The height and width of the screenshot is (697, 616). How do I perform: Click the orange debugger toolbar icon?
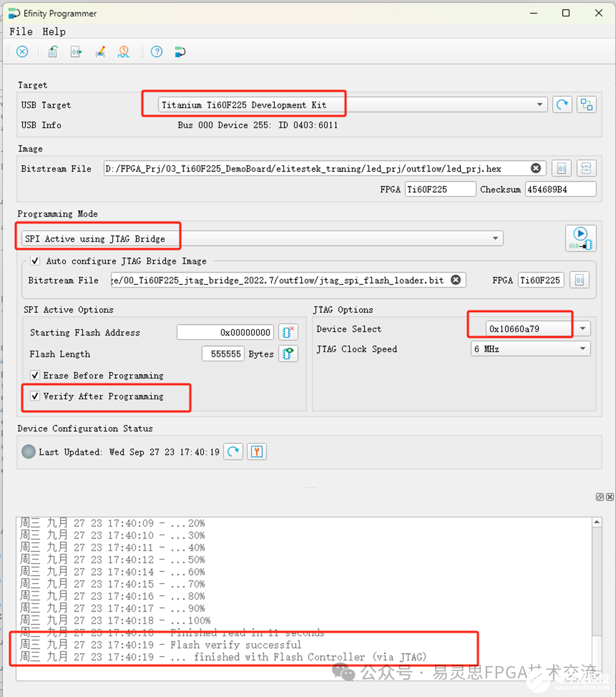[x=124, y=52]
